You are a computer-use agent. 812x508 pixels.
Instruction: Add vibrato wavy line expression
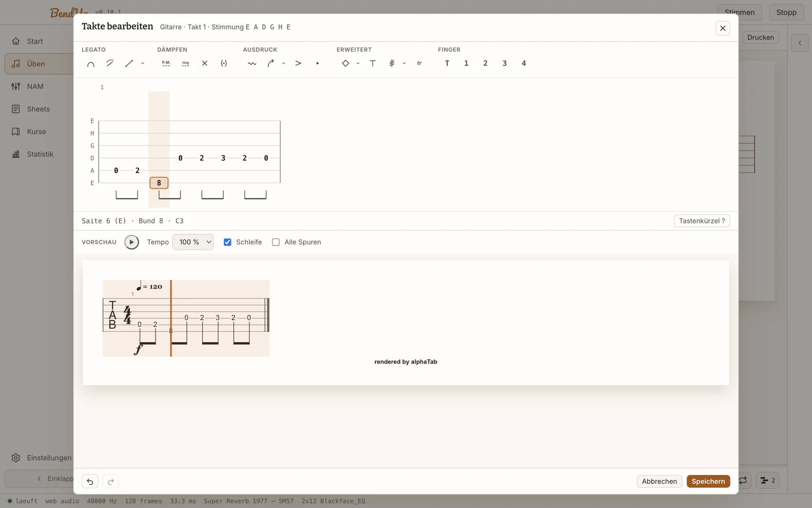(252, 63)
